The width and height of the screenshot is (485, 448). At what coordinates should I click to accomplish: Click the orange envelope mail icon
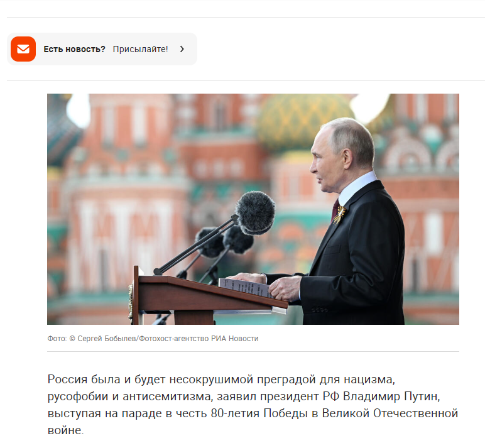(23, 49)
